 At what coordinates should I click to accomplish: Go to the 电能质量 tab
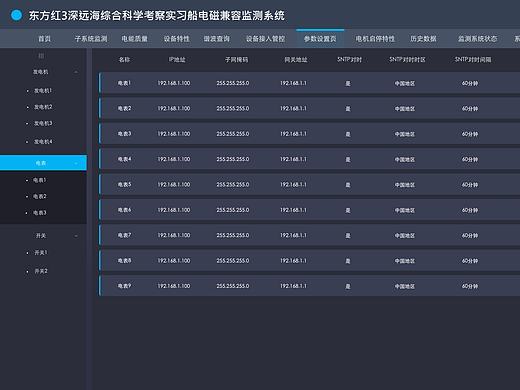135,39
